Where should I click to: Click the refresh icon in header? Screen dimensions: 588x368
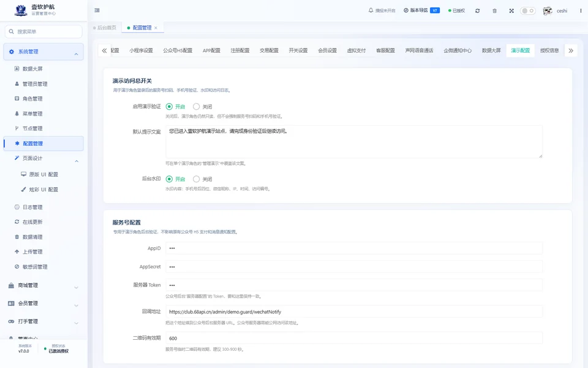[477, 11]
